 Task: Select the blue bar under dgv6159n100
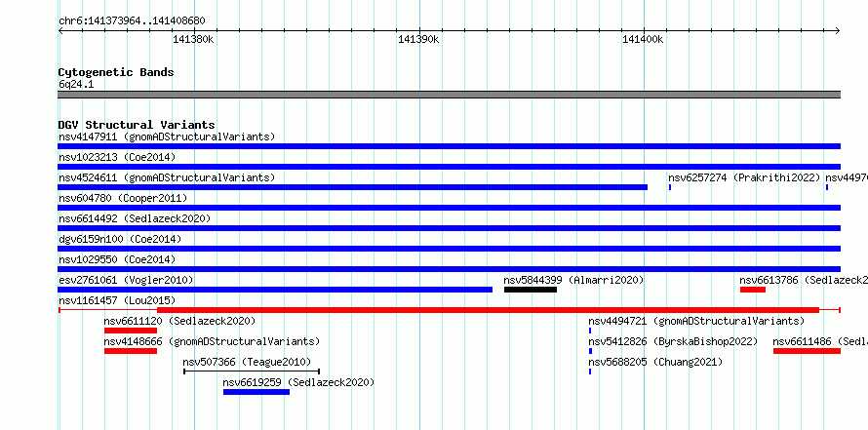pyautogui.click(x=449, y=249)
